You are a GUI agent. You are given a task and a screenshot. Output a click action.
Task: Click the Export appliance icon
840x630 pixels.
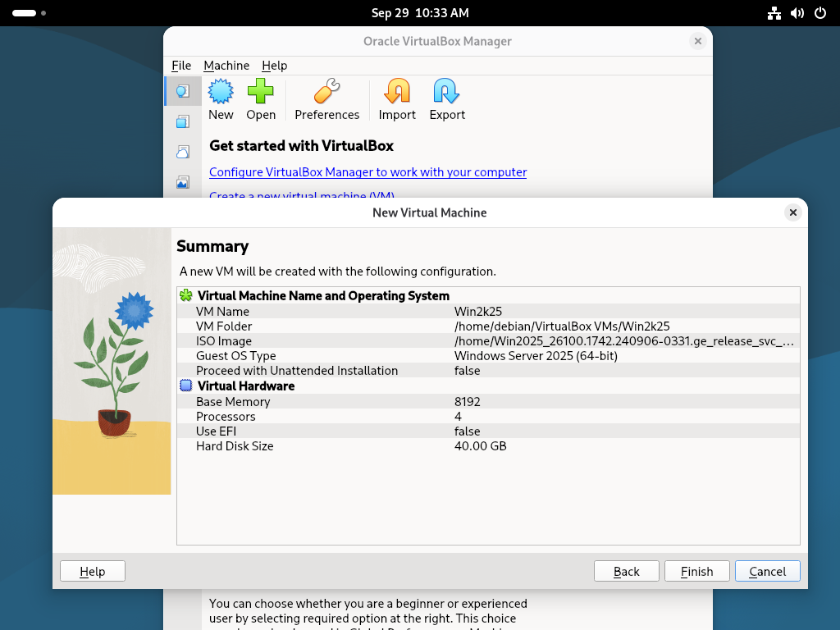click(x=447, y=100)
